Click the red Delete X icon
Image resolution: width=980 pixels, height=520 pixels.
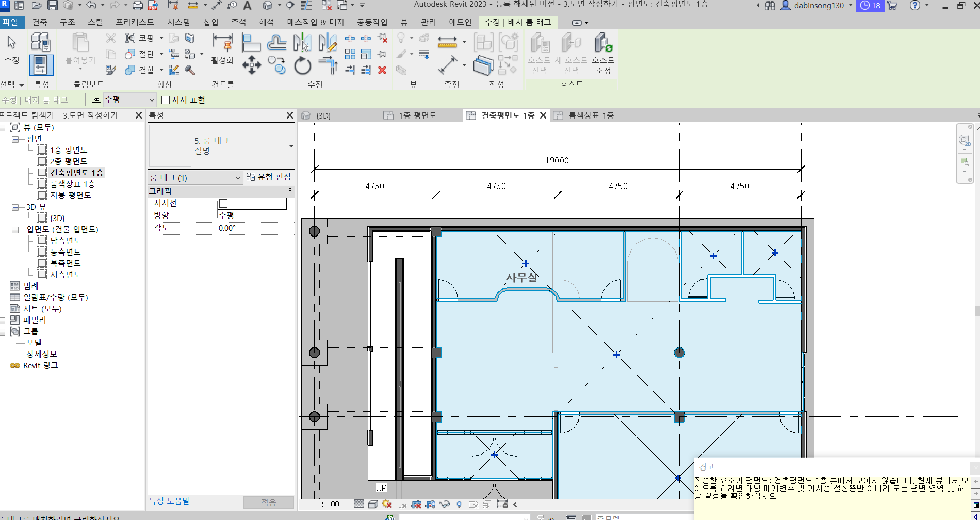[382, 70]
